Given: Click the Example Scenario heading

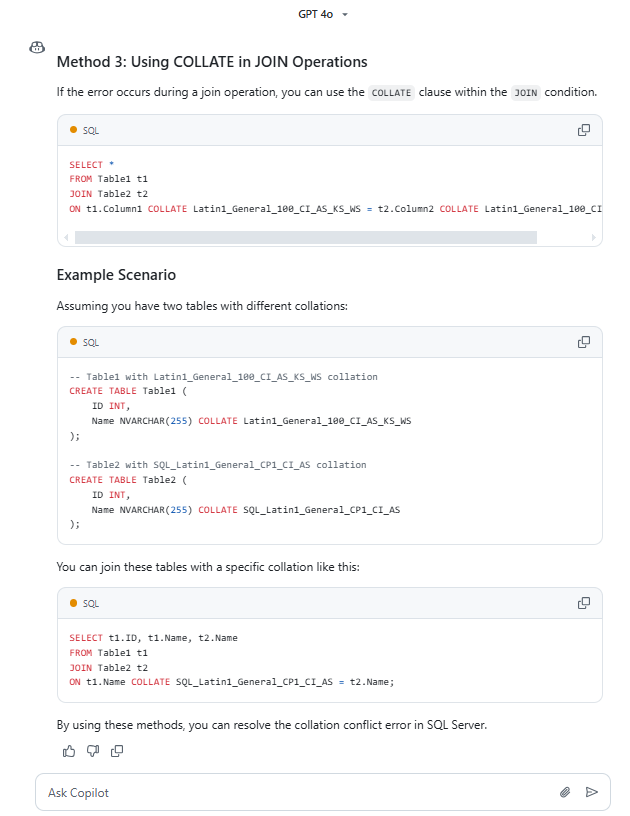Looking at the screenshot, I should click(117, 274).
